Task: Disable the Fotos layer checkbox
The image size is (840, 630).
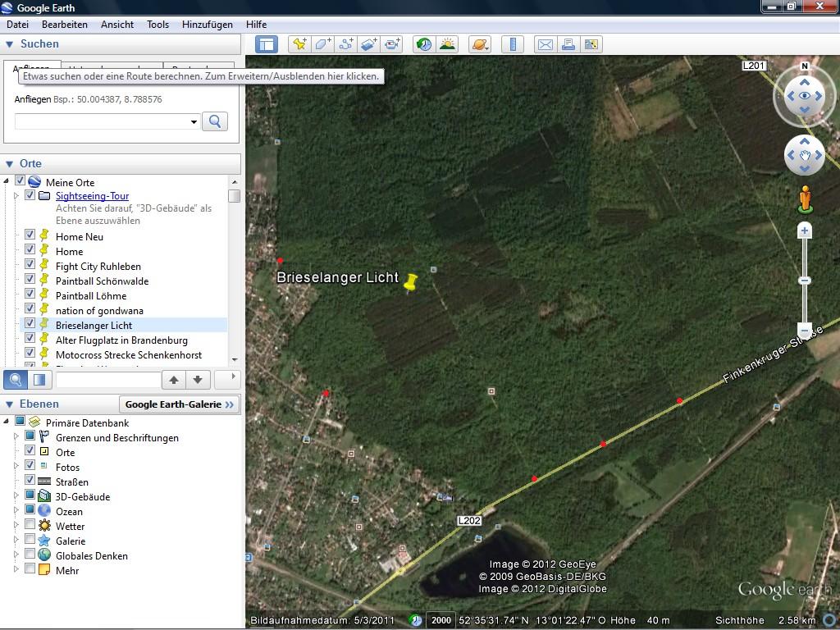Action: (30, 465)
